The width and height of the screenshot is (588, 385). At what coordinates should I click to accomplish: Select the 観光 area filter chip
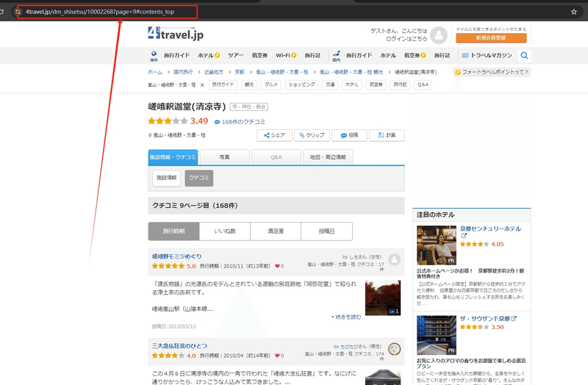point(249,84)
